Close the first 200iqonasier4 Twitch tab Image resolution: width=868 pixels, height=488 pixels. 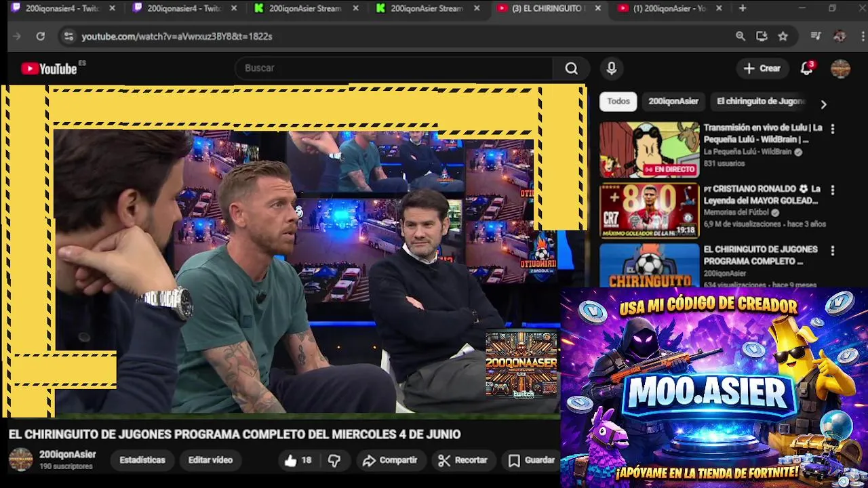(x=112, y=8)
